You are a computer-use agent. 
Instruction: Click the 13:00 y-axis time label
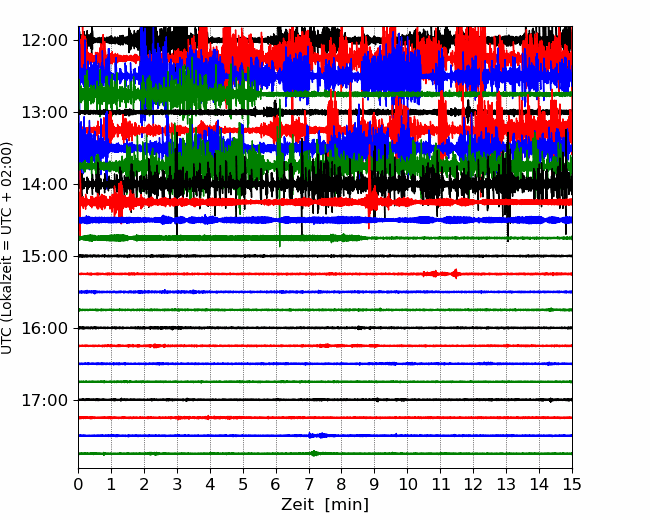44,112
